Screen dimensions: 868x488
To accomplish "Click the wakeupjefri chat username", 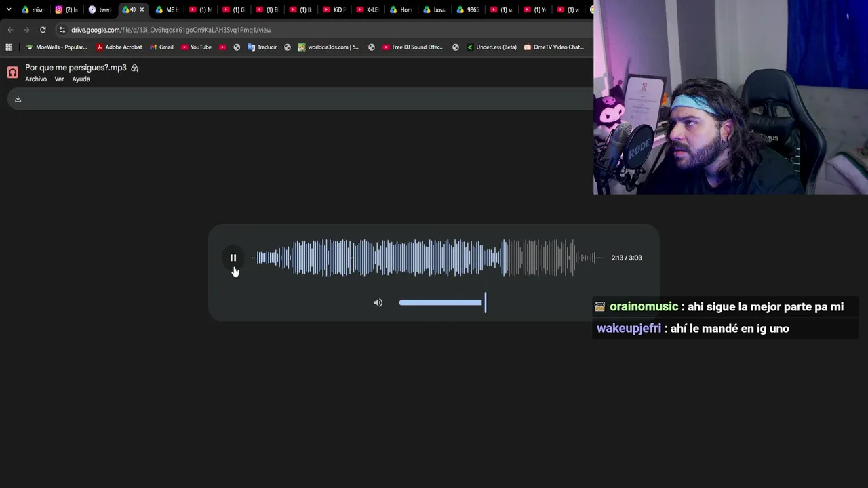I will [x=629, y=329].
